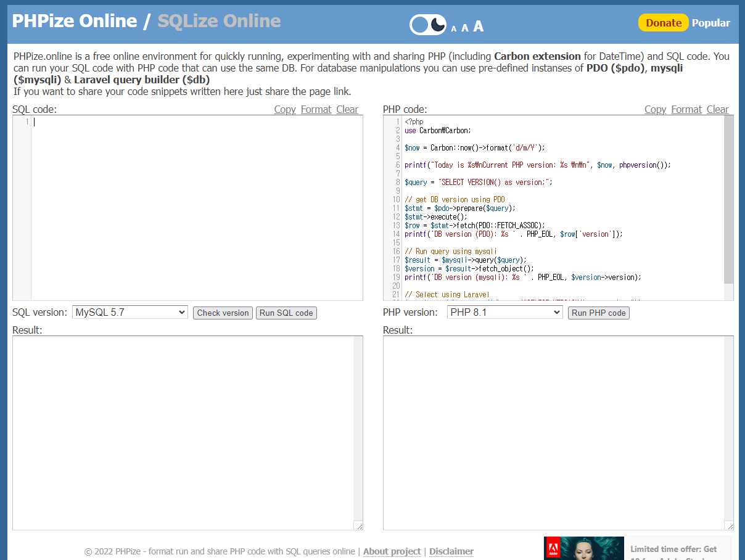This screenshot has height=560, width=745.
Task: Click the PHP Result resize corner grip
Action: 730,526
